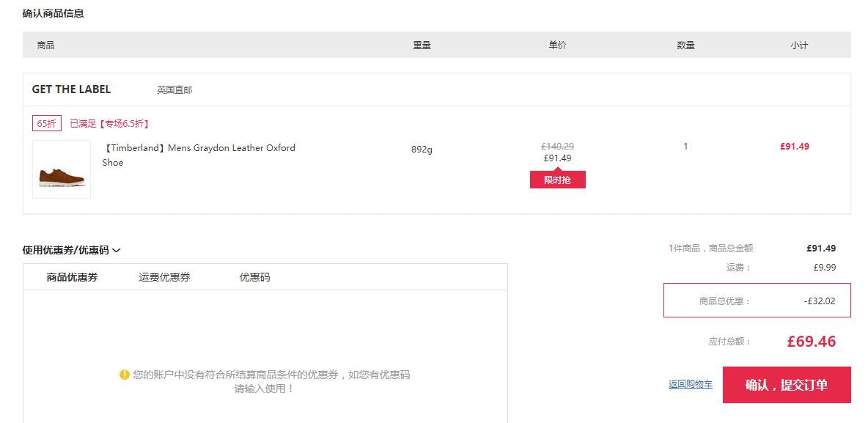Follow the 返回购物车 link
The width and height of the screenshot is (868, 423).
tap(691, 384)
